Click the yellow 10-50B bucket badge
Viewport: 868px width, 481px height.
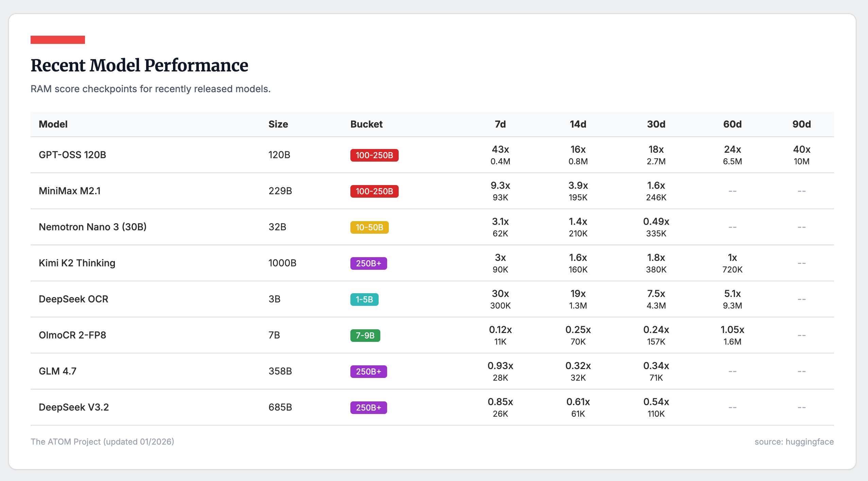369,227
